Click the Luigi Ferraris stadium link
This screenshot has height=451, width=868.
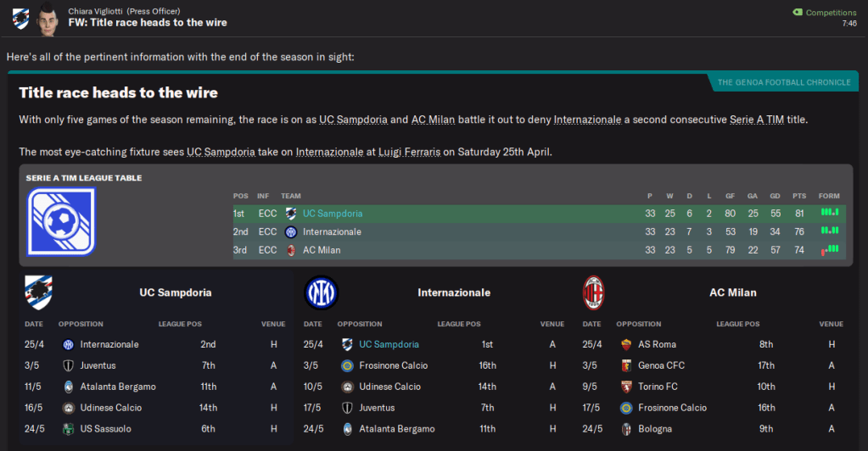[411, 152]
